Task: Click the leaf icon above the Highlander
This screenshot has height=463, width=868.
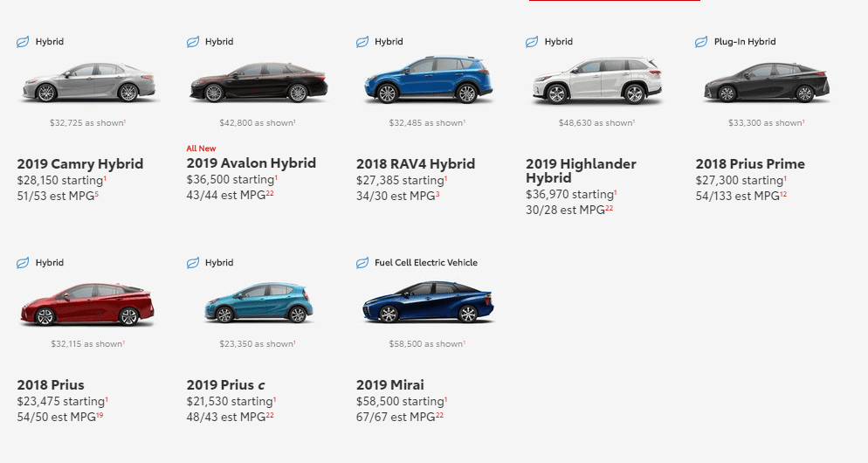Action: [x=532, y=42]
